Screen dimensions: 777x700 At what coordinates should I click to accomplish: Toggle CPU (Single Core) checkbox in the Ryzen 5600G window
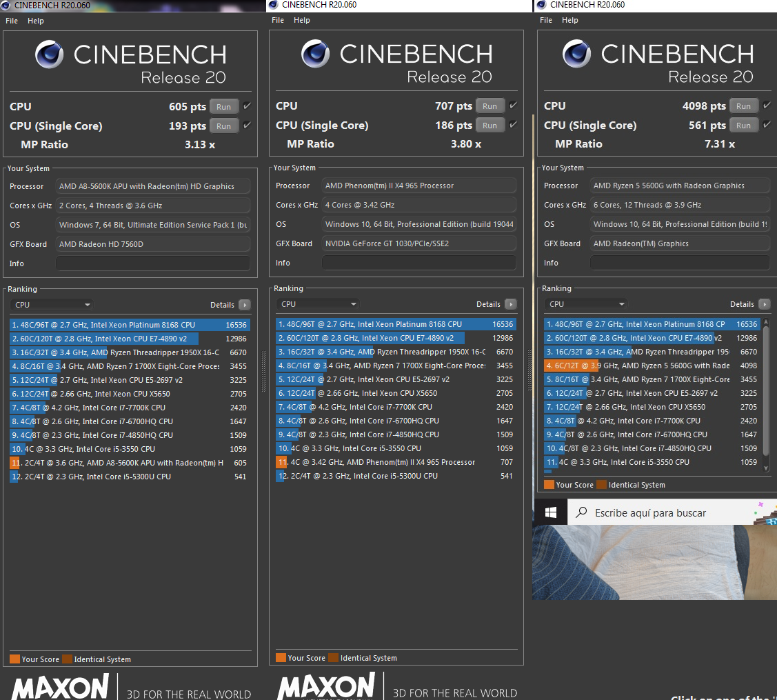click(x=767, y=125)
